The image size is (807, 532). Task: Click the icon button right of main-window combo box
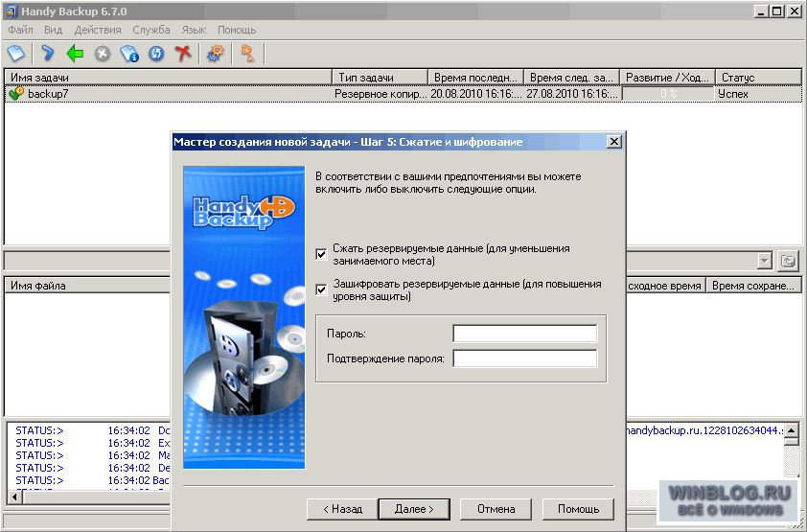click(x=788, y=261)
